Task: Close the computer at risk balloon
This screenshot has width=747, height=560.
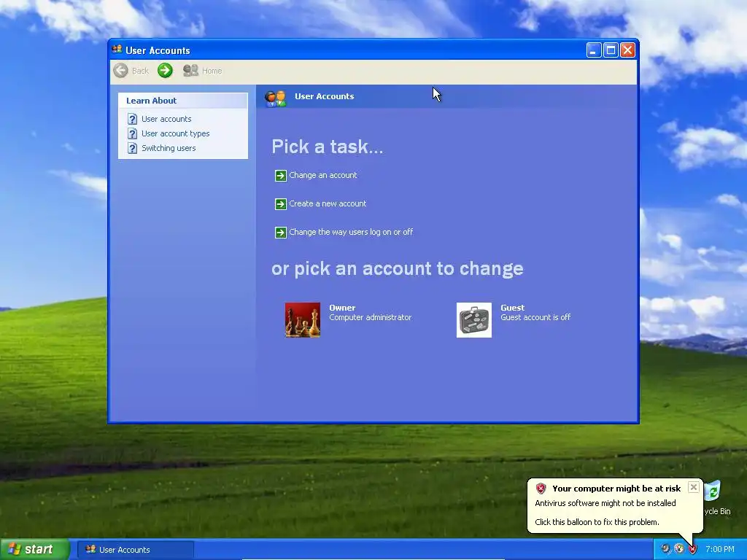Action: [x=694, y=487]
